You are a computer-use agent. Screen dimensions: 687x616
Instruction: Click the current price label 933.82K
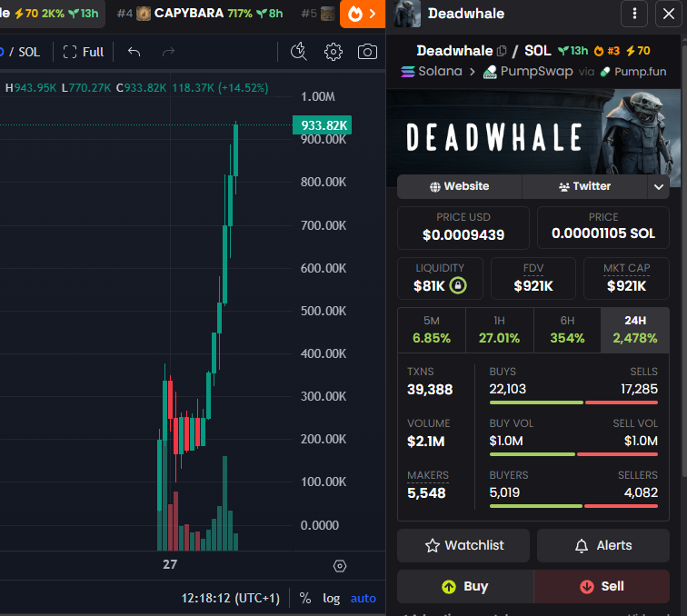coord(322,125)
